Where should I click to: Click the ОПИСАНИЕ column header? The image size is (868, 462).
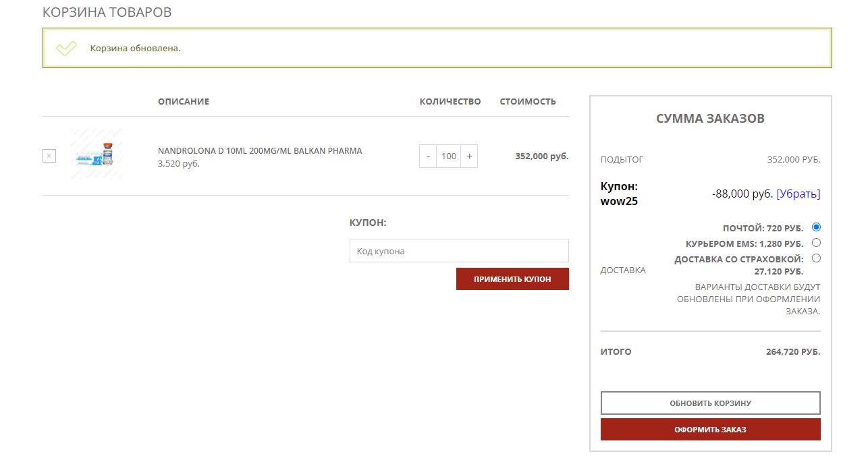pyautogui.click(x=184, y=102)
